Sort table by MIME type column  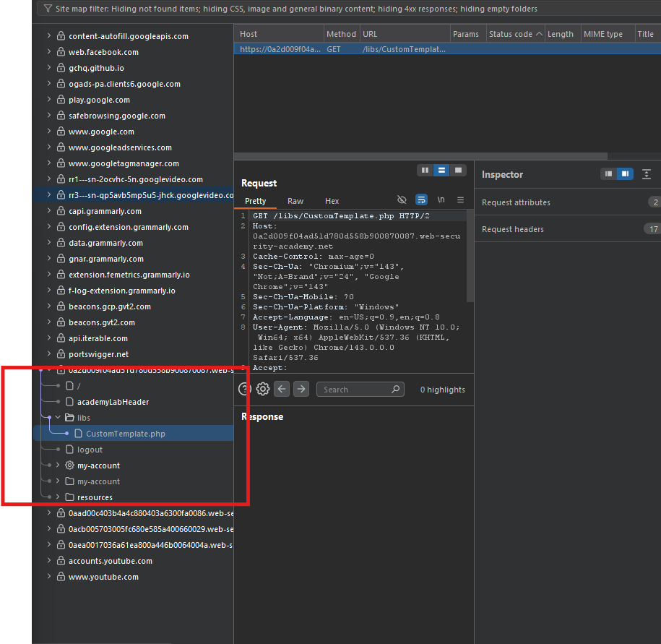click(608, 34)
